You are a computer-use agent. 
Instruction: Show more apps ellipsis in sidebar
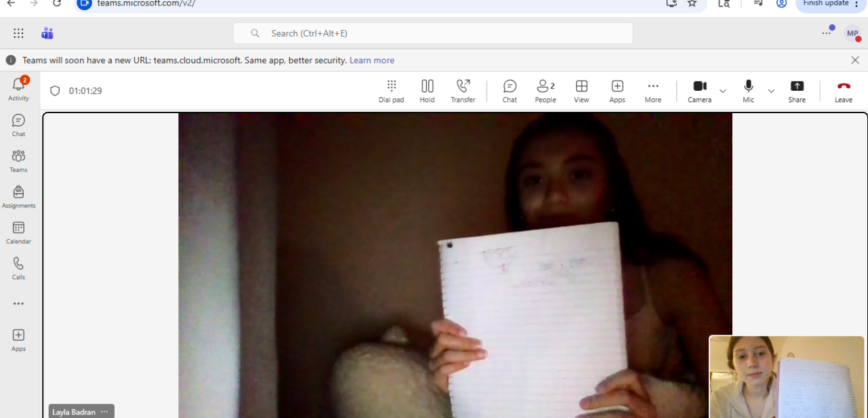(x=18, y=304)
